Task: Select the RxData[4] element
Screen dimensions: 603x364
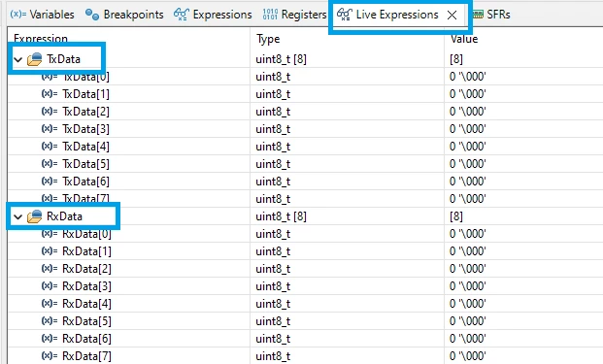Action: (x=87, y=304)
